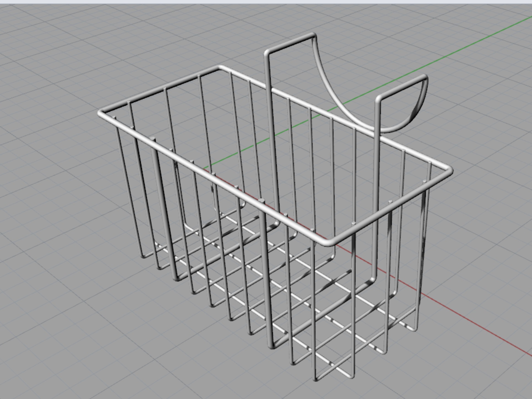The width and height of the screenshot is (532, 399).
Task: Click the top rim's right corner
Action: 450,169
